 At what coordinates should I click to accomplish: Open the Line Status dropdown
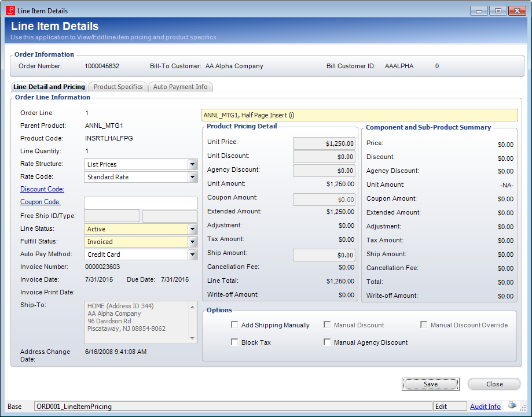[192, 229]
